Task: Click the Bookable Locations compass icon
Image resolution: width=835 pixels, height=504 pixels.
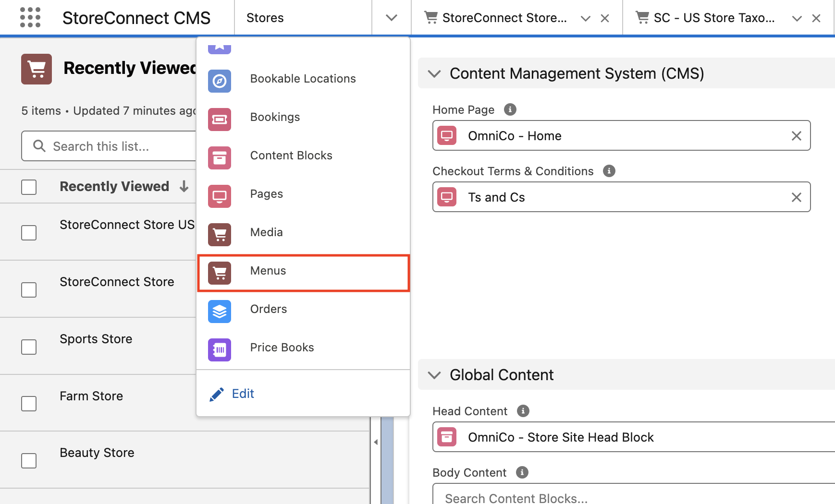Action: 220,81
